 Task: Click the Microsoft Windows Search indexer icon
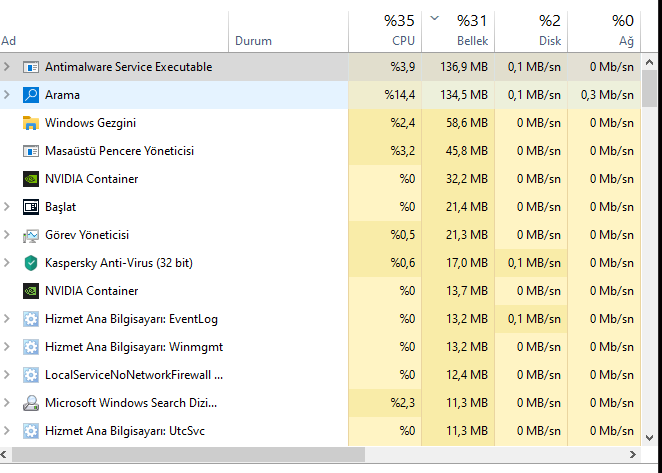[30, 403]
